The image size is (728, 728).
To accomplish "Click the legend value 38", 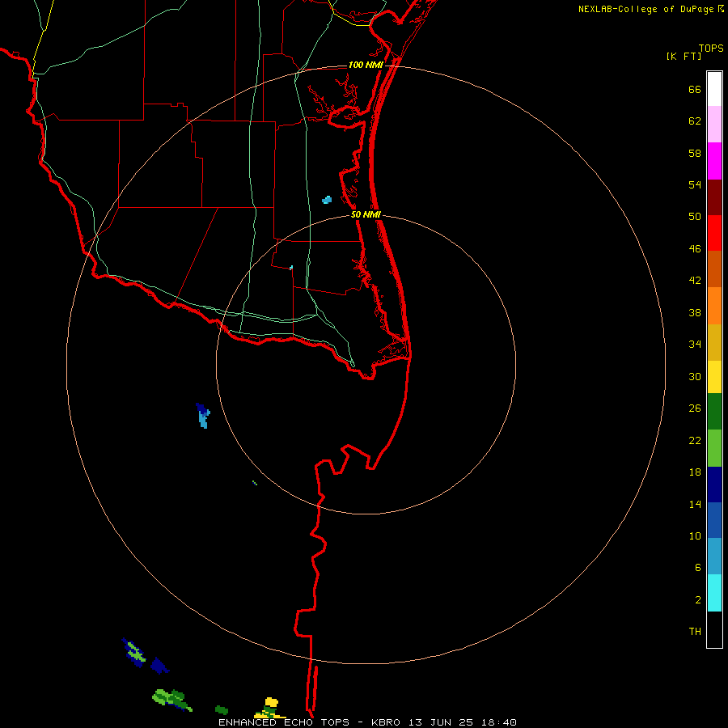I will pyautogui.click(x=695, y=312).
